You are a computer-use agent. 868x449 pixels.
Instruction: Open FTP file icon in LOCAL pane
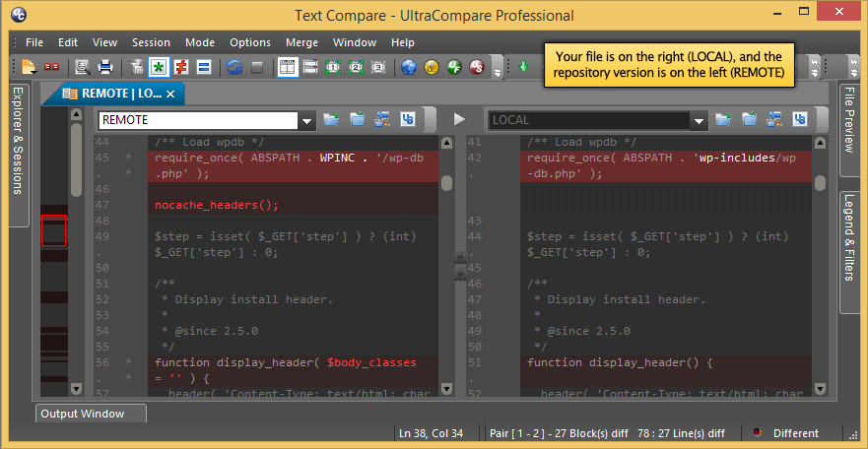click(x=773, y=118)
